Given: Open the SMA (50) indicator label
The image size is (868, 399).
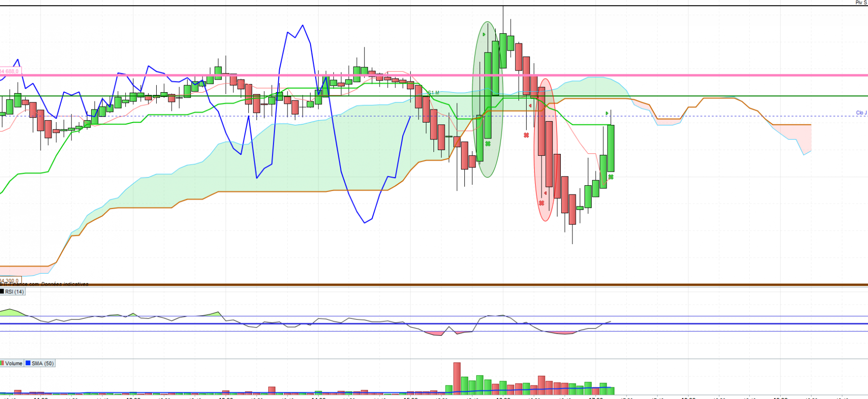Looking at the screenshot, I should coord(42,363).
